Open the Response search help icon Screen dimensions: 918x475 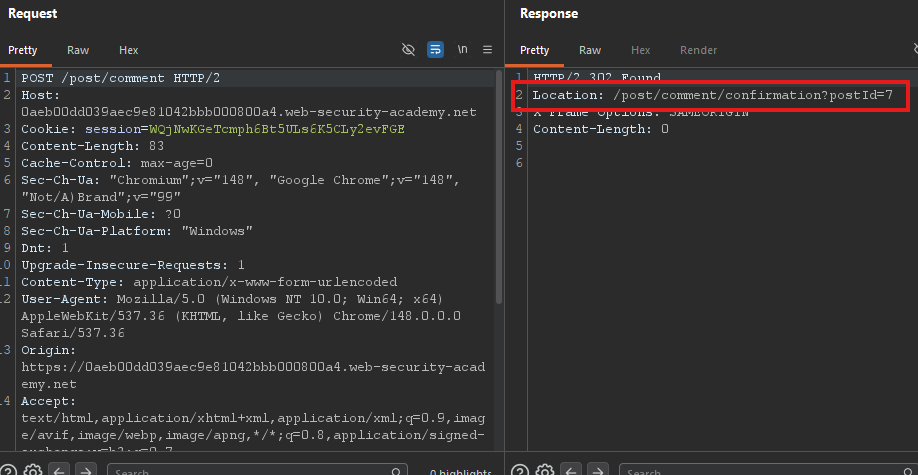click(x=520, y=470)
